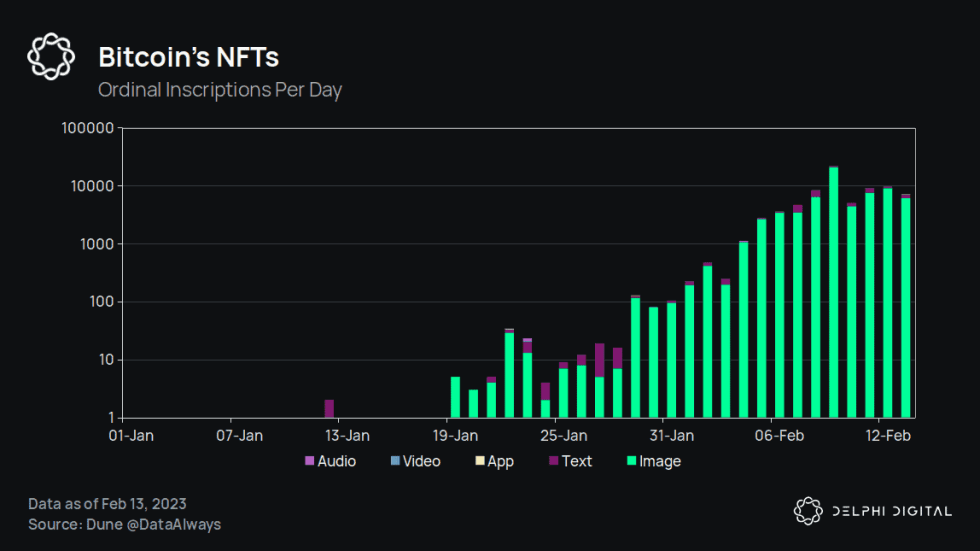Click the "Data as of Feb 13, 2023" text
The image size is (980, 551).
click(x=107, y=504)
